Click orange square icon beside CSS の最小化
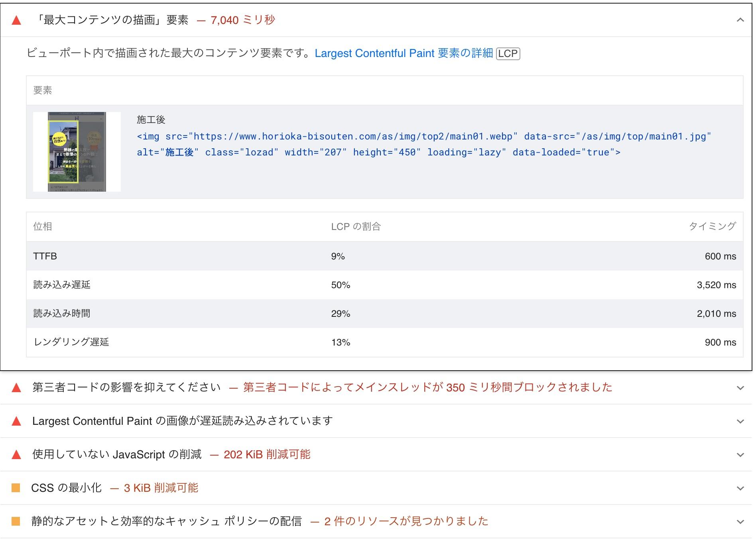The width and height of the screenshot is (756, 540). click(16, 488)
